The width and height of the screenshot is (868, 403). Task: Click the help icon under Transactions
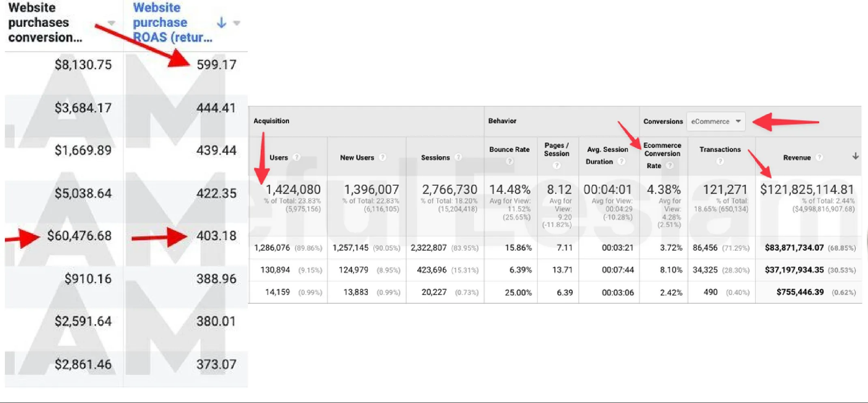720,161
